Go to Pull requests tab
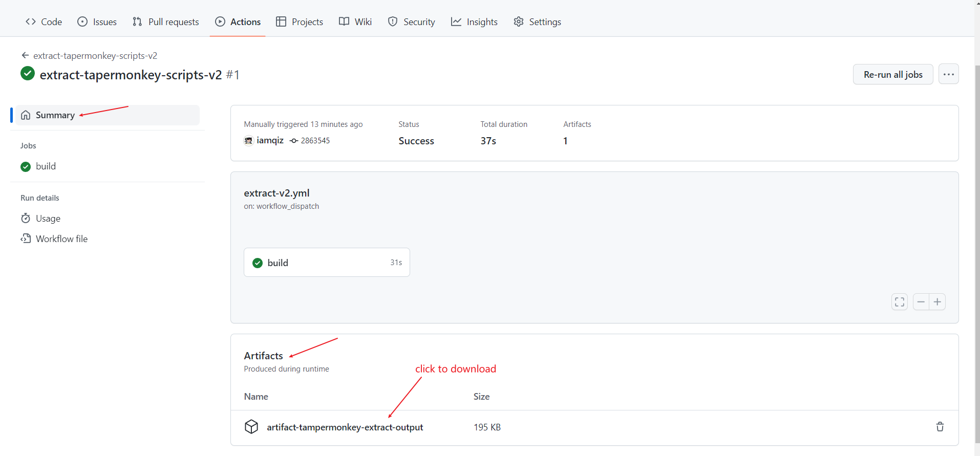The width and height of the screenshot is (980, 456). (x=165, y=21)
